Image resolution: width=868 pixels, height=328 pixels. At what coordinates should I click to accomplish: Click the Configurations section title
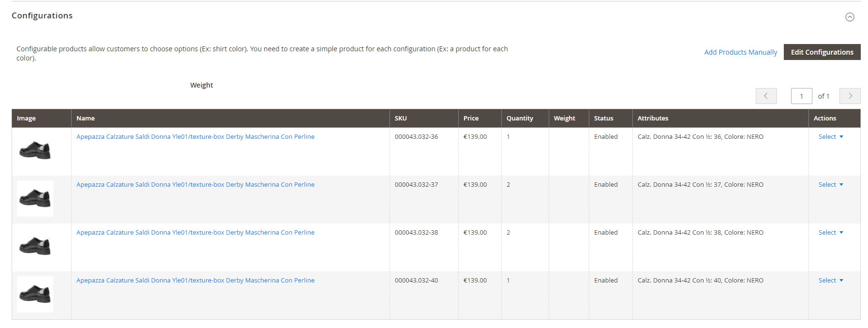(42, 15)
